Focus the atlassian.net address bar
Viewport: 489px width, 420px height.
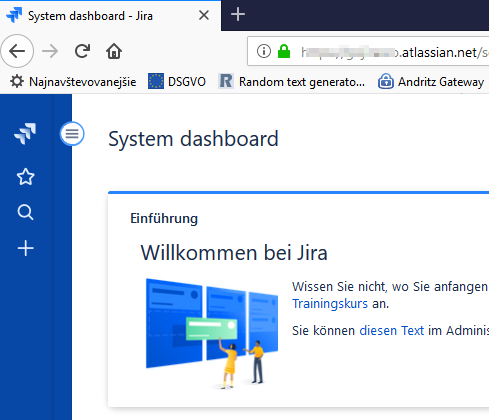click(368, 52)
